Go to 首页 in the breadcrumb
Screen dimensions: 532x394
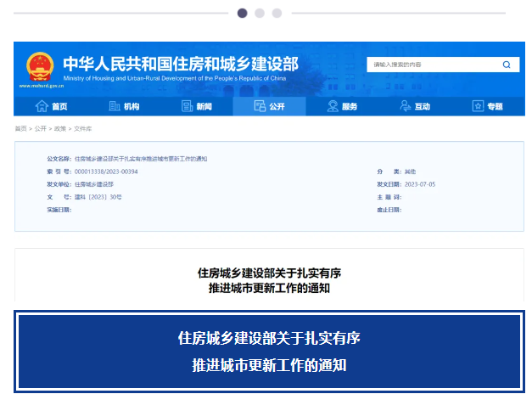[20, 128]
